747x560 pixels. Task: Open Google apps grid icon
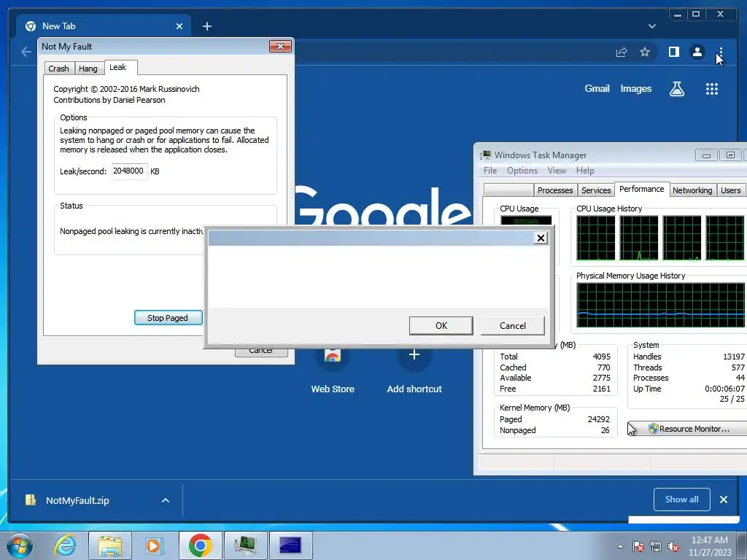(x=712, y=89)
